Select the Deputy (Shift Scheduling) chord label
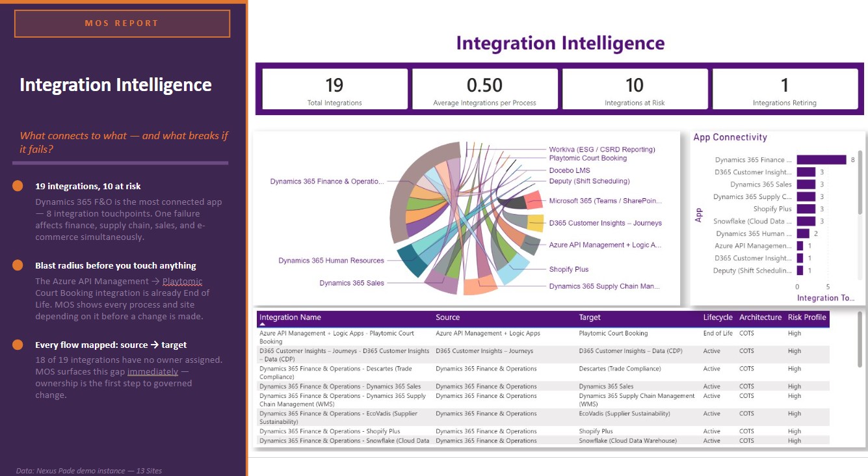Viewport: 868px width, 476px height. point(589,181)
